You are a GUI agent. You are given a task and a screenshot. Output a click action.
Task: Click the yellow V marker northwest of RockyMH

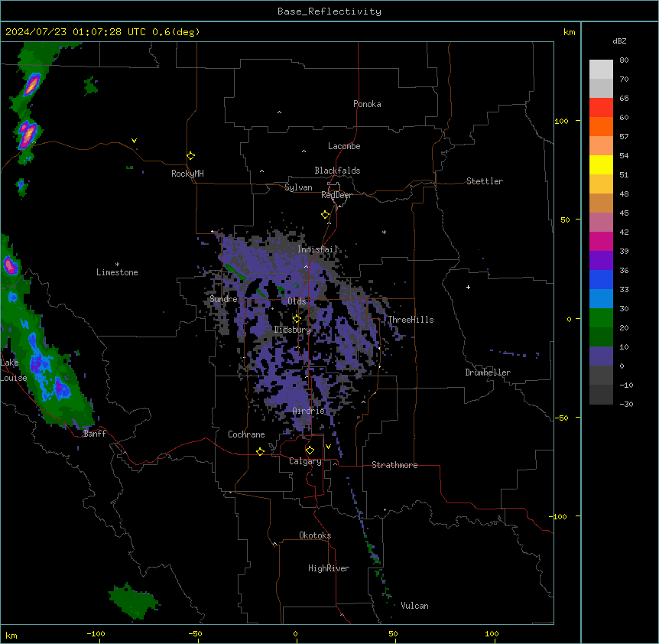(134, 141)
